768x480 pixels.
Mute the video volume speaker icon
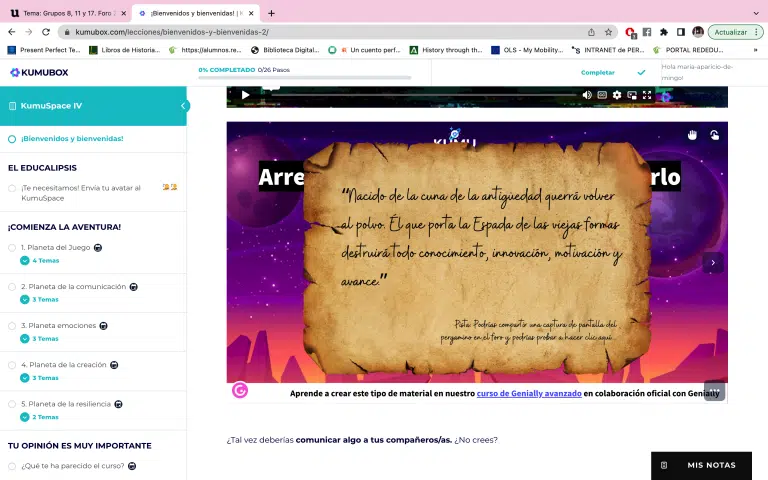(587, 95)
